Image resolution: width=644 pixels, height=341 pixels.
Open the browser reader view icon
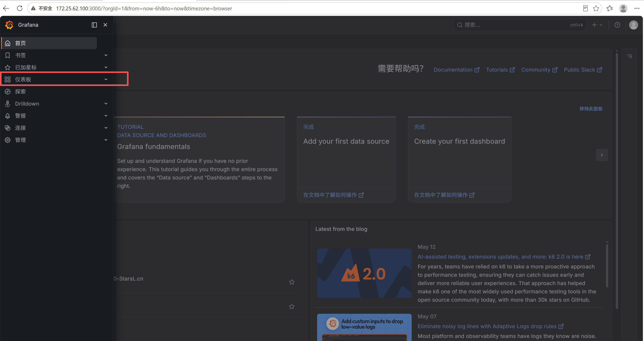[585, 9]
